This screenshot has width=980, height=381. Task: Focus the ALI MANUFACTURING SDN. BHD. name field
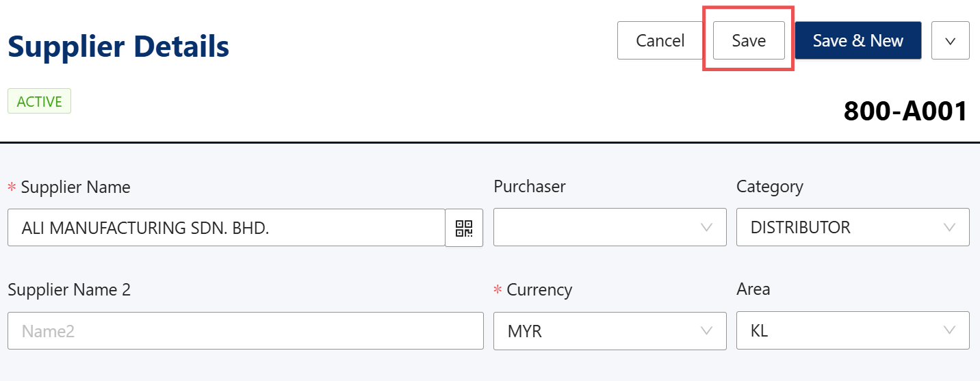pos(226,228)
